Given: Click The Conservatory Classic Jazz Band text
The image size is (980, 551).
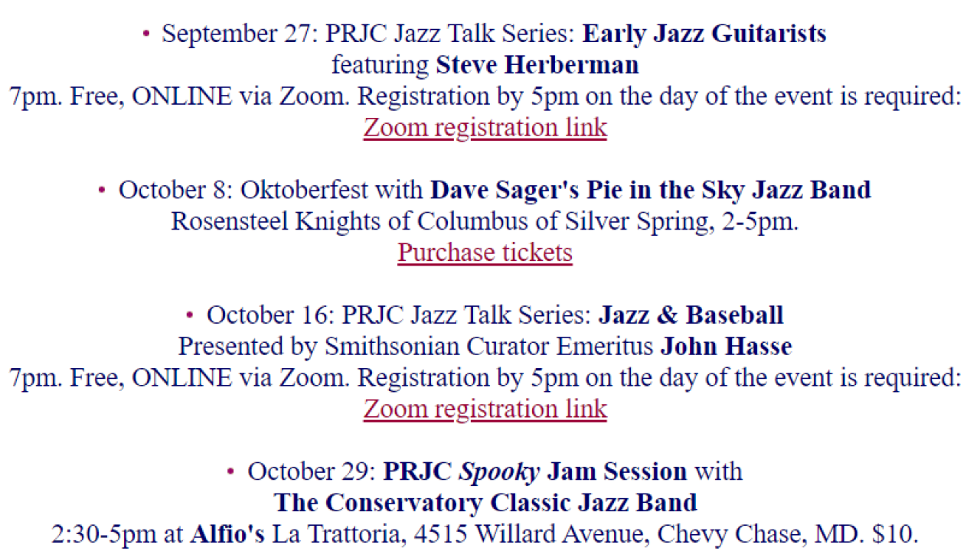Looking at the screenshot, I should pos(485,503).
